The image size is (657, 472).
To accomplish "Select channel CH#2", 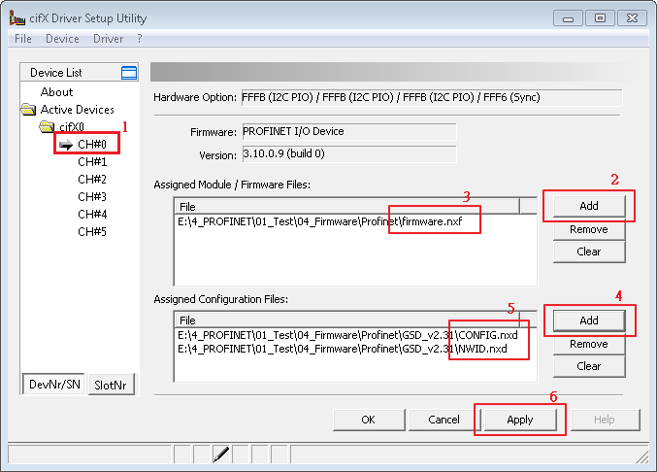I will click(x=92, y=179).
